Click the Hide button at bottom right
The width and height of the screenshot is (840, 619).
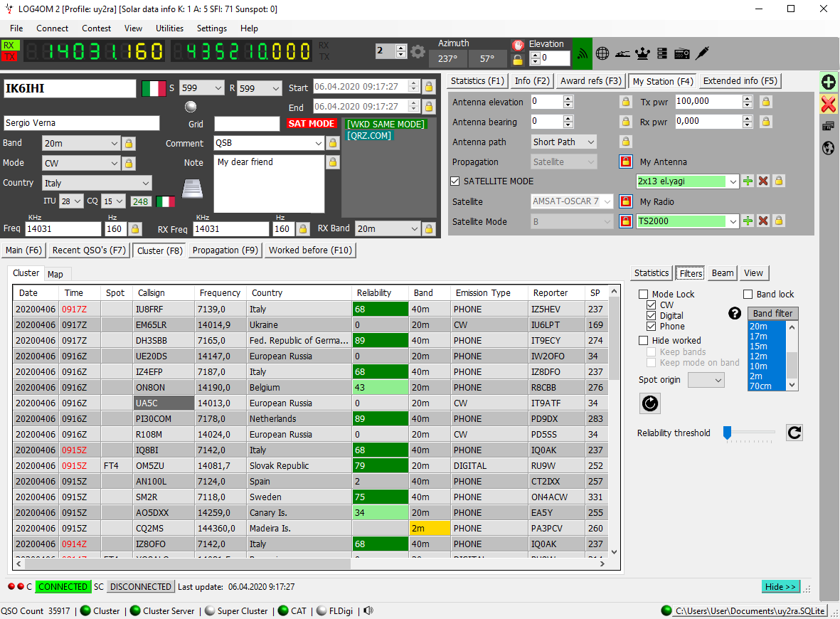click(780, 586)
